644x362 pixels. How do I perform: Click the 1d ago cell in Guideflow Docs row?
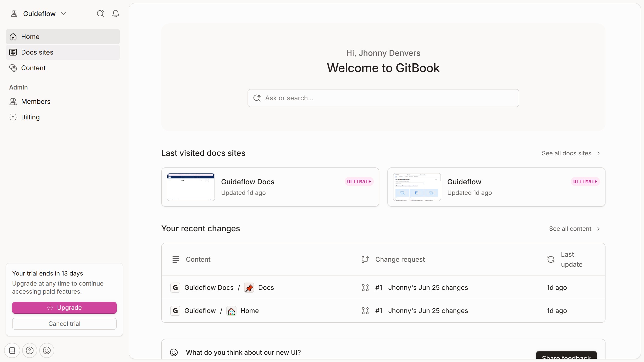click(x=557, y=288)
